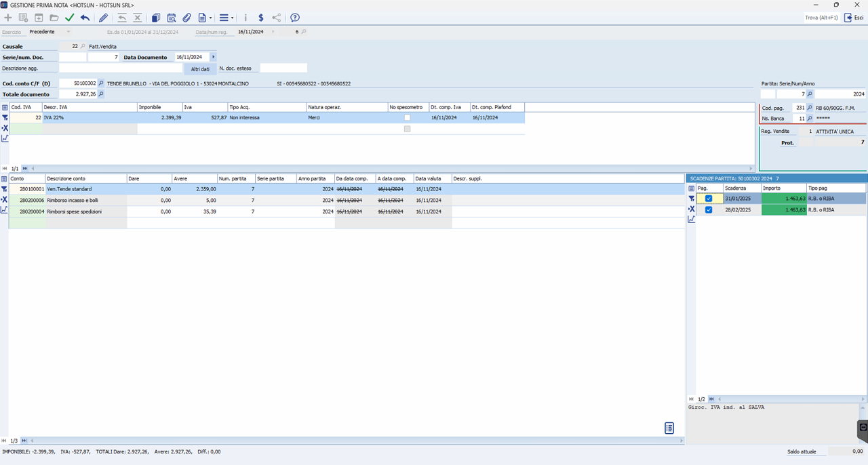The height and width of the screenshot is (465, 868).
Task: Expand the hamburger menu dropdown in toolbar
Action: [x=226, y=18]
